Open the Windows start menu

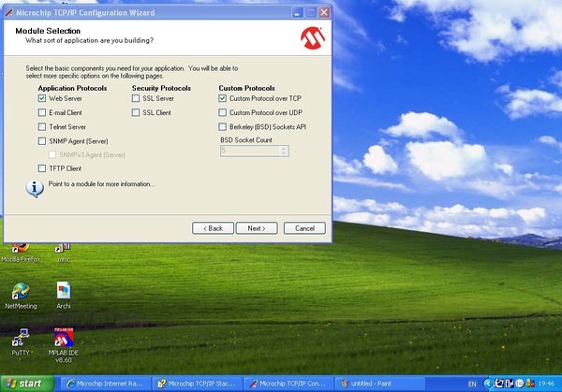[27, 384]
